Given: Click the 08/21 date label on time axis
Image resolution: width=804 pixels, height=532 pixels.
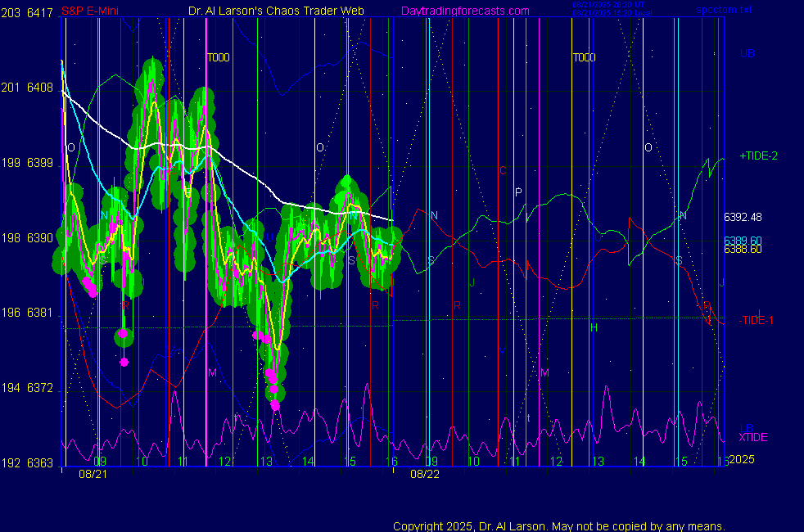Looking at the screenshot, I should (93, 474).
